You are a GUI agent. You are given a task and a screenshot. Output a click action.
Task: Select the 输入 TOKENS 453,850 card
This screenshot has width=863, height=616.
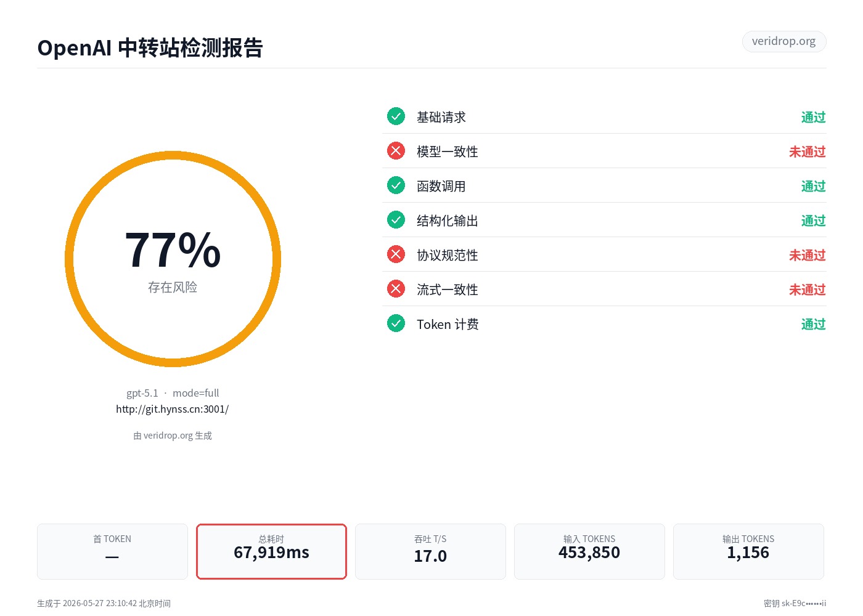tap(589, 551)
